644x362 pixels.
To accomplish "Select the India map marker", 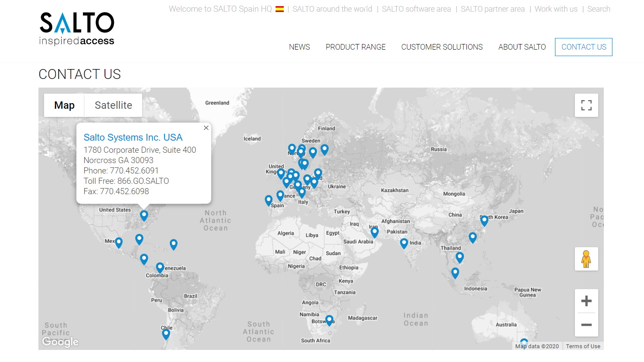I will point(404,244).
